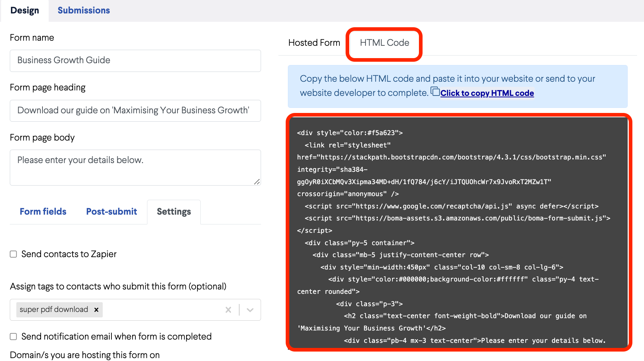The height and width of the screenshot is (361, 644).
Task: Clear all tags in the tag selector
Action: 228,310
